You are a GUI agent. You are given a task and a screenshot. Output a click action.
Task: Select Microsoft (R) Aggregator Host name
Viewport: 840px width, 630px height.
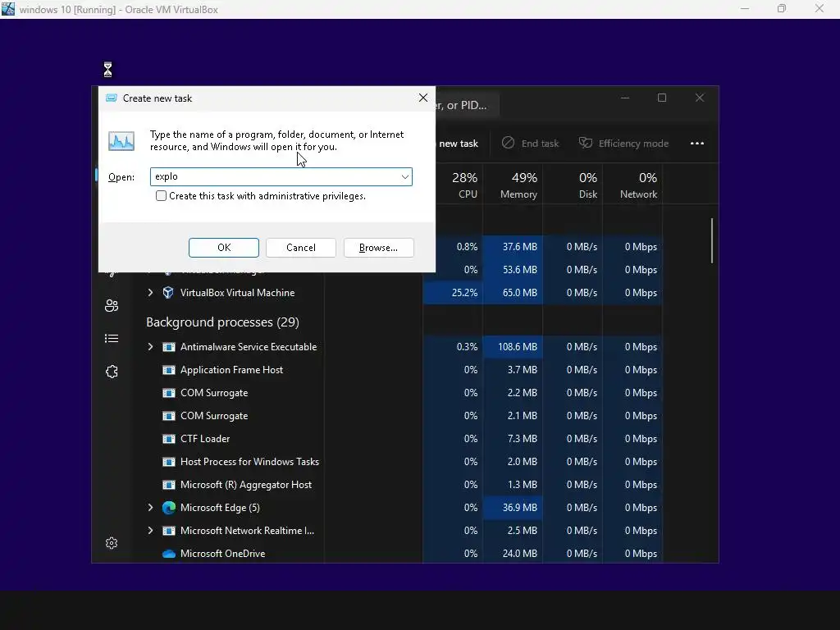tap(246, 485)
